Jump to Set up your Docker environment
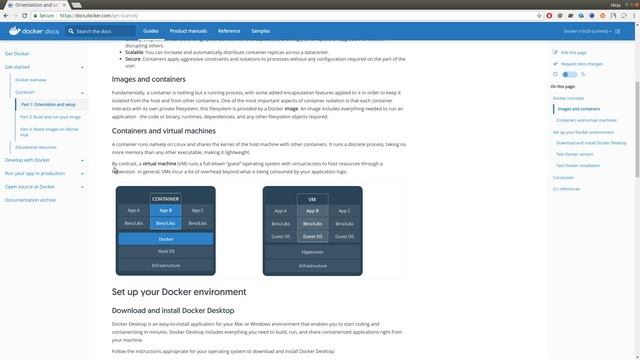The width and height of the screenshot is (640, 360). click(583, 132)
